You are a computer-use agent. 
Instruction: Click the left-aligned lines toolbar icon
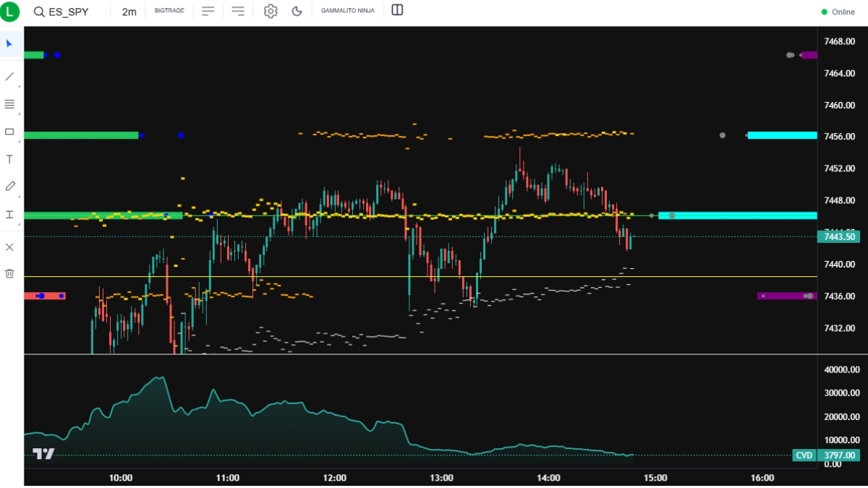click(x=208, y=11)
